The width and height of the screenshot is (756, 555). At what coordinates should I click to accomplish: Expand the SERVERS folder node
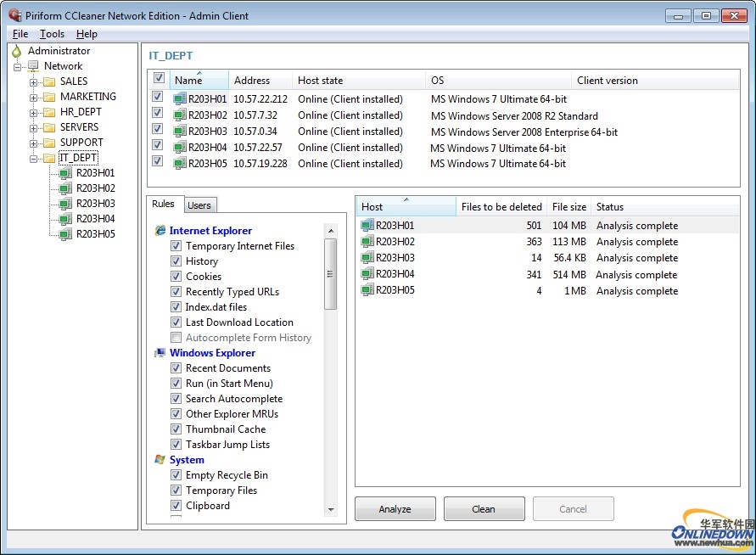point(34,127)
